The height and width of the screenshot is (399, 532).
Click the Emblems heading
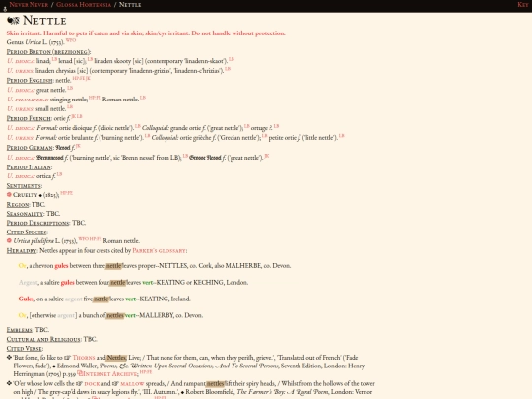pos(20,330)
